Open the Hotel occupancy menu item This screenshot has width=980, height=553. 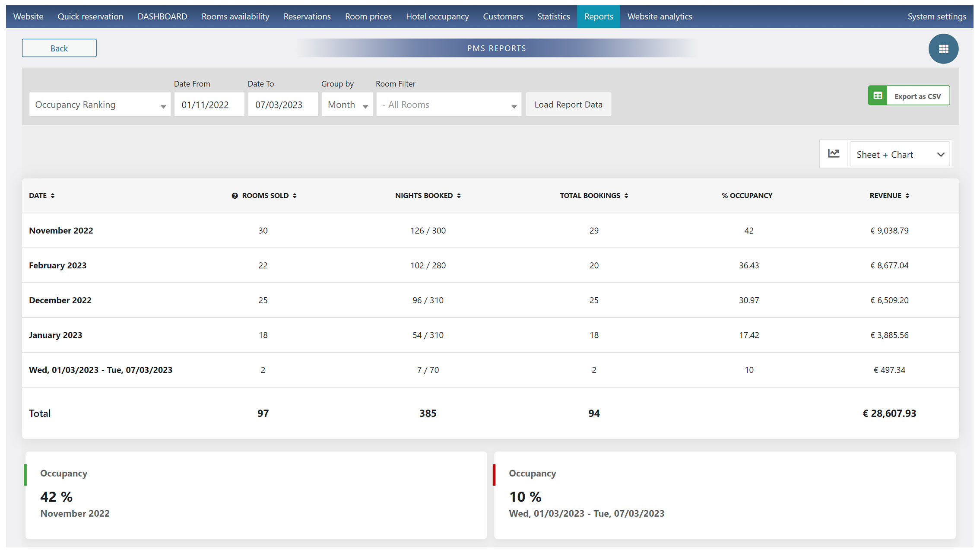pos(437,16)
